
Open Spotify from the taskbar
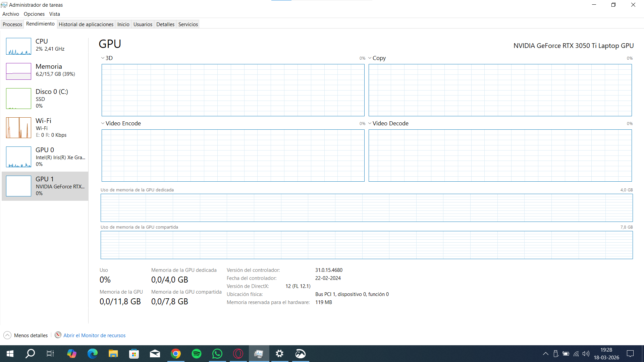[x=197, y=354]
